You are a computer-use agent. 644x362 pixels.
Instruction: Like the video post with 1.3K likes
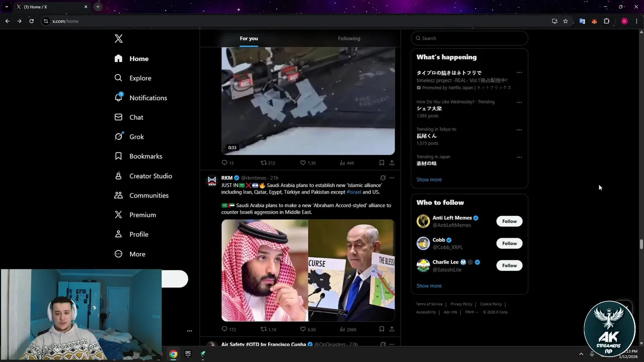point(308,163)
